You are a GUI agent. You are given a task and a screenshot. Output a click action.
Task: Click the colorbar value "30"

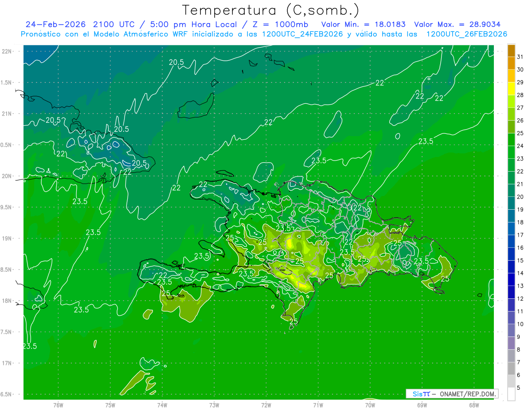click(x=520, y=70)
